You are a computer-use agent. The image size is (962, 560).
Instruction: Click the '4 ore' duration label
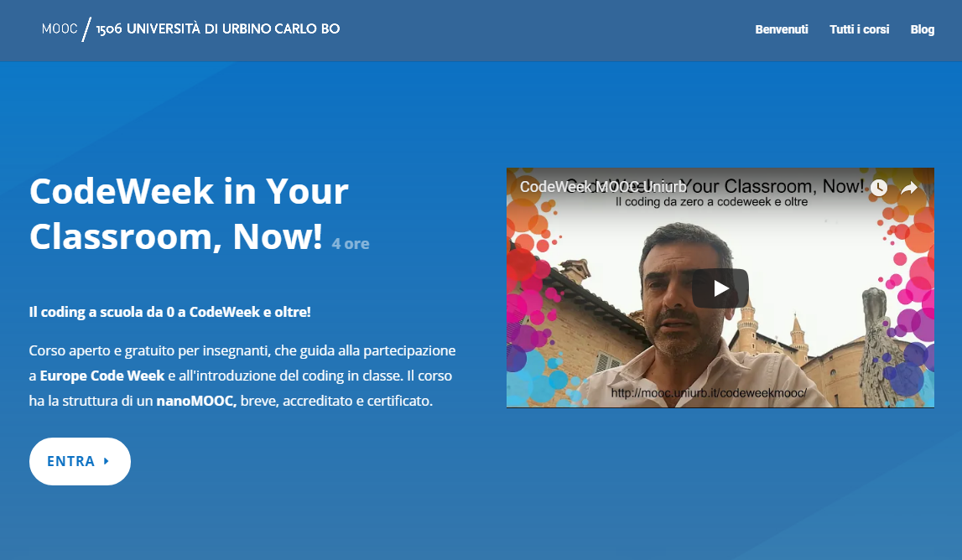point(351,243)
